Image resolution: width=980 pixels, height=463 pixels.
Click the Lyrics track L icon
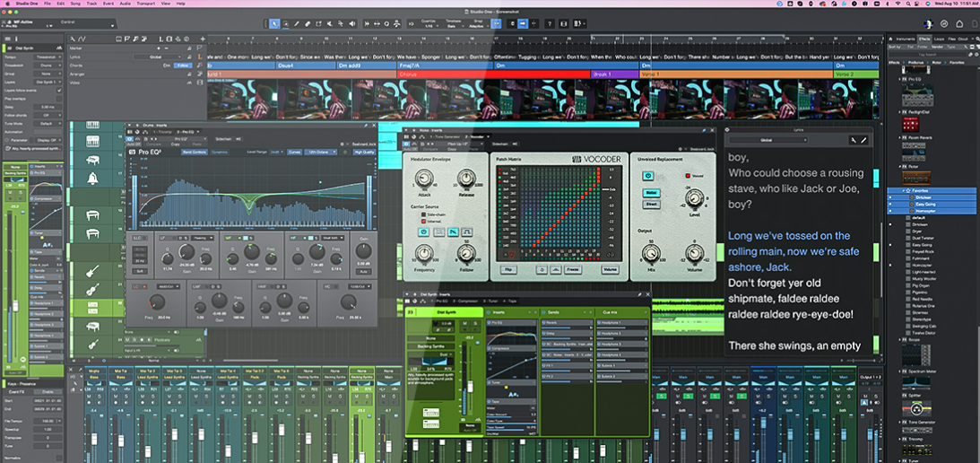tap(200, 57)
